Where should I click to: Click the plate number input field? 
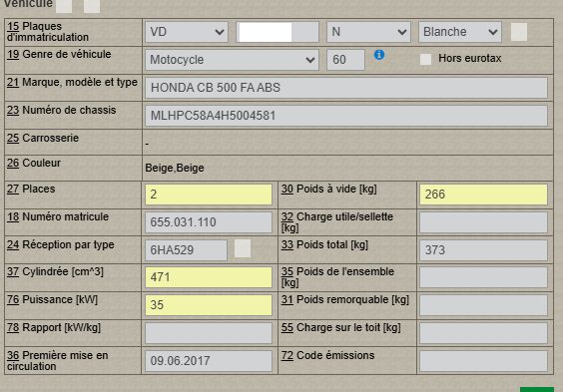[x=278, y=32]
